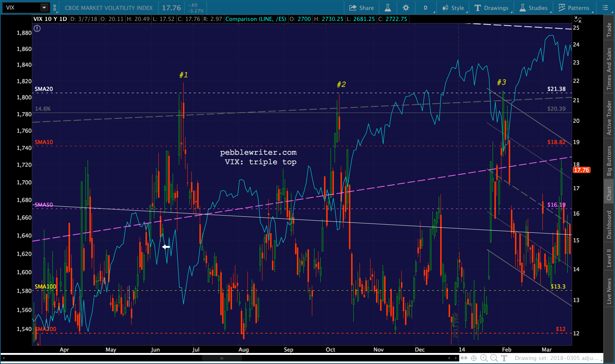Click the text drawing tool T icon
The height and width of the screenshot is (364, 615).
504,358
